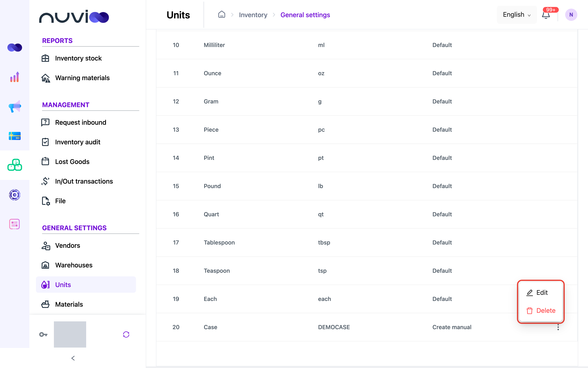
Task: Open the marketing megaphone icon
Action: coord(14,106)
